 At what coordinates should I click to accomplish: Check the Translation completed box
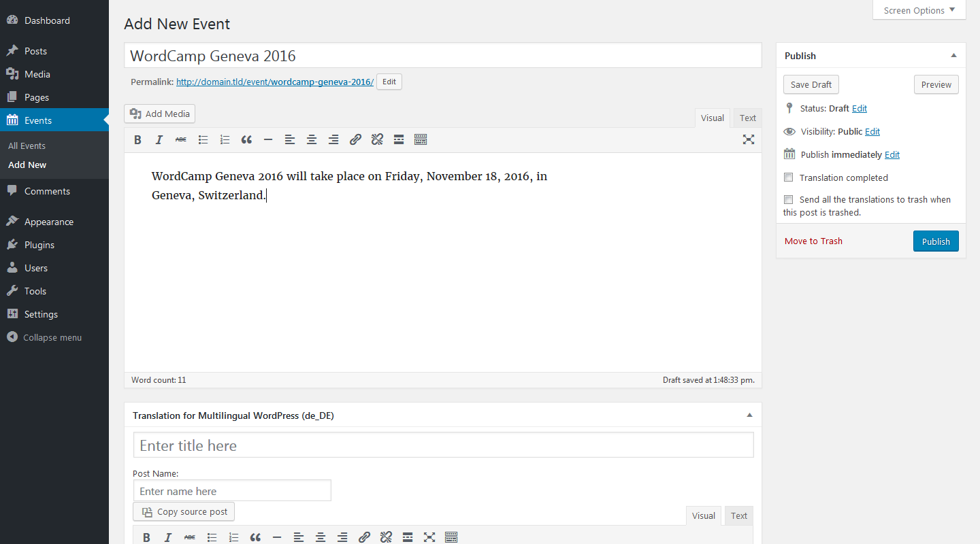(789, 177)
